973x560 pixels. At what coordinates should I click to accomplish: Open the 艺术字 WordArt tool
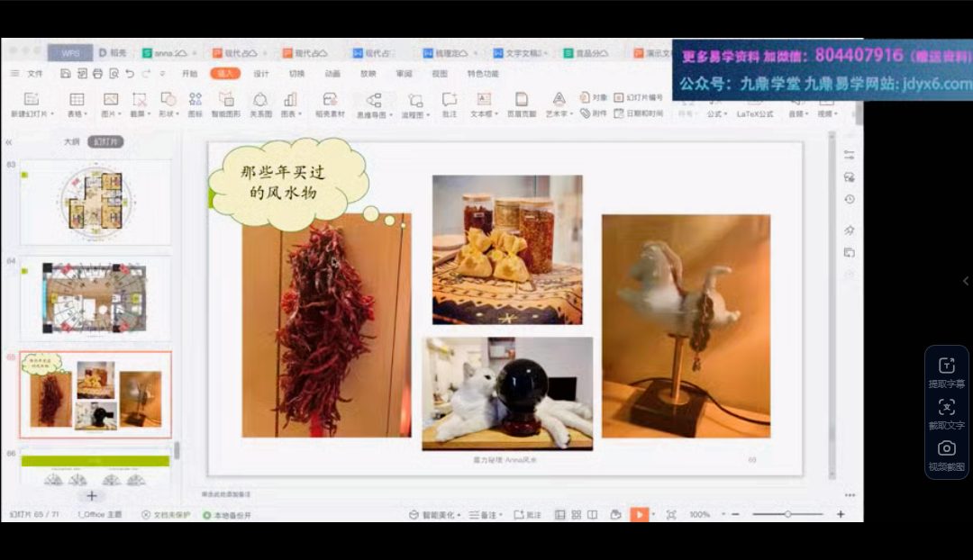coord(559,99)
